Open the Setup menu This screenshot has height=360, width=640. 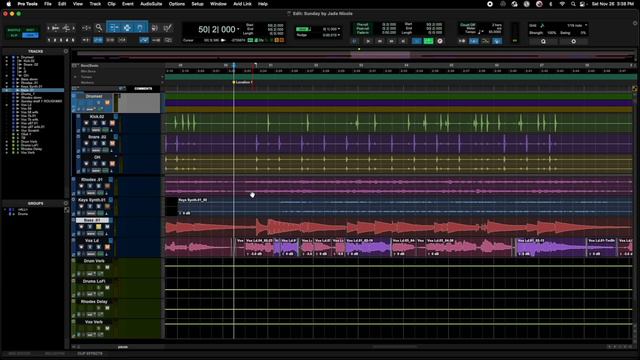(x=198, y=4)
